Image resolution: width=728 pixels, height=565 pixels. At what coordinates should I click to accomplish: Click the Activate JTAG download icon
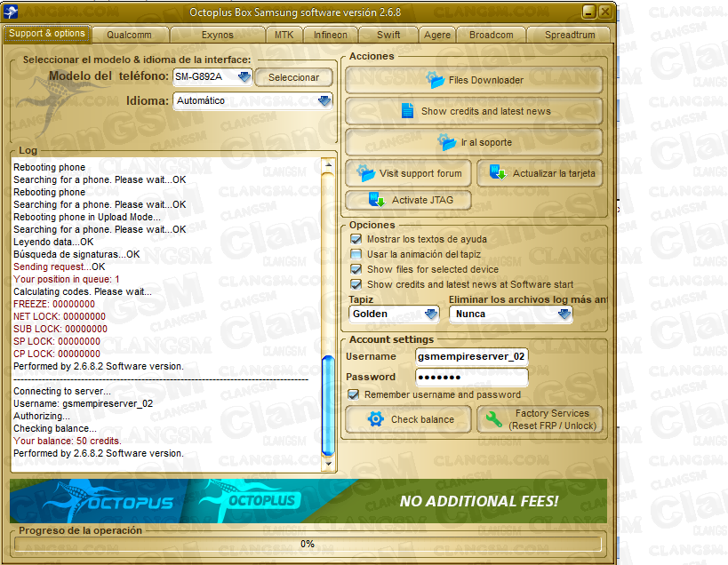point(377,200)
